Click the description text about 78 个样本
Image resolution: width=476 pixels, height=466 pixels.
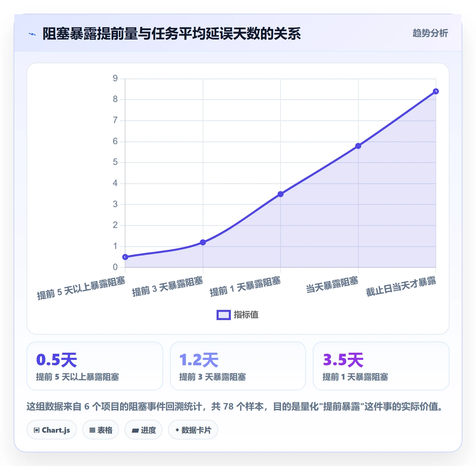point(235,406)
